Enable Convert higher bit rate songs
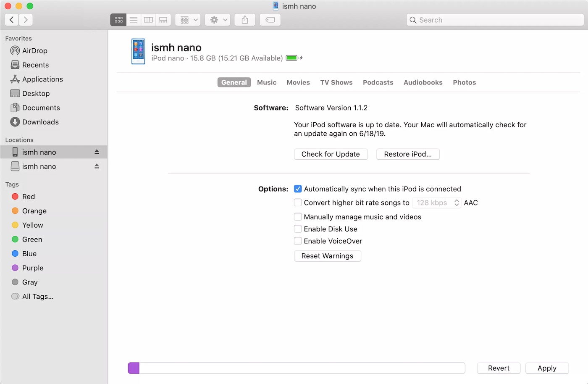The image size is (588, 384). coord(298,203)
